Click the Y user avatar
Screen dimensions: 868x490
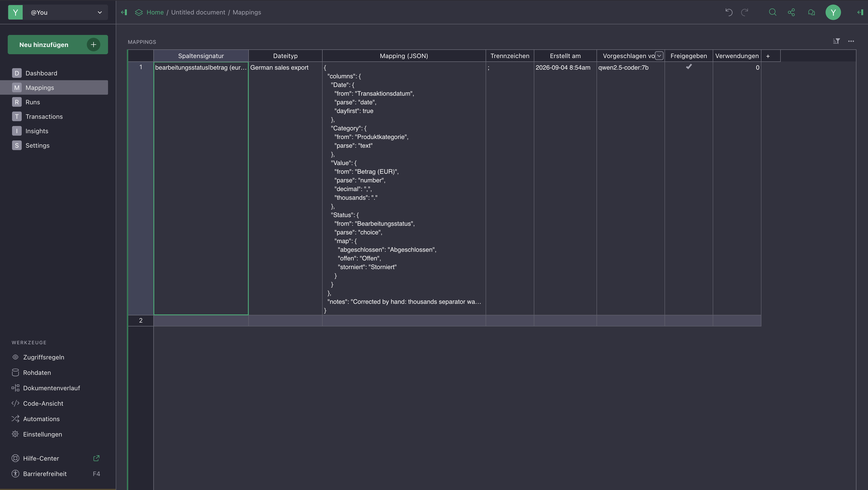[833, 13]
